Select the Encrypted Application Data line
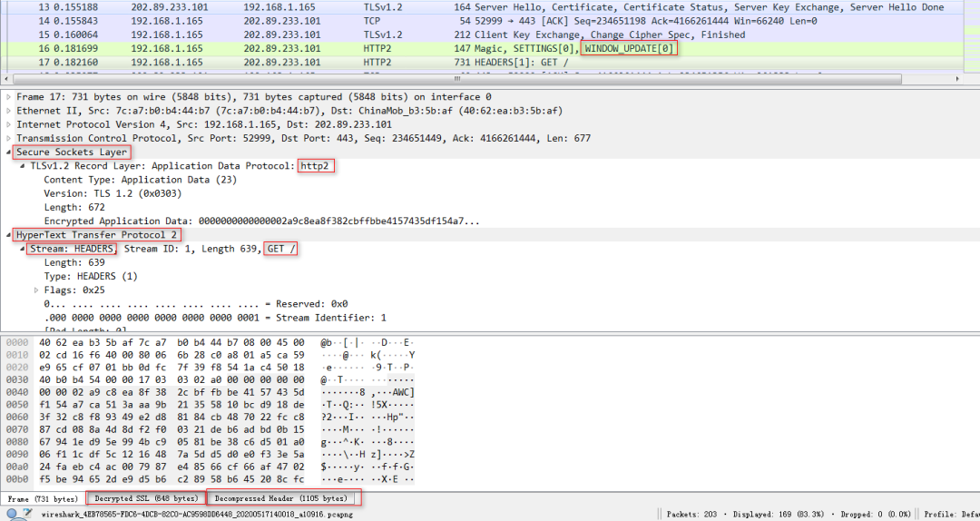Screen dimensions: 980x521 262,221
